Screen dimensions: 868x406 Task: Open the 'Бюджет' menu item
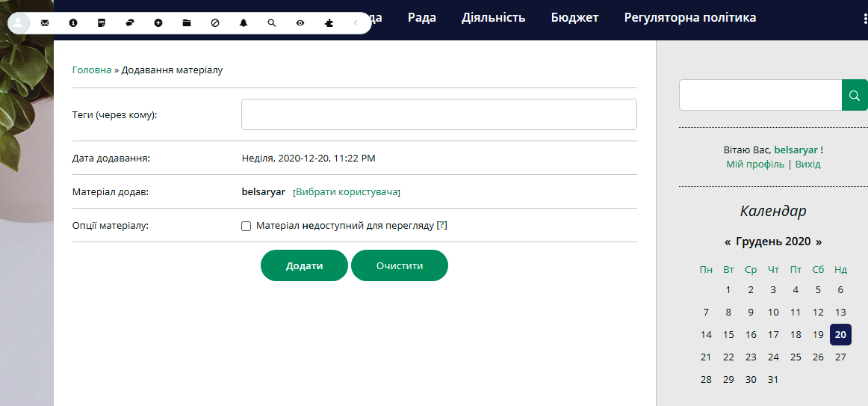tap(574, 17)
